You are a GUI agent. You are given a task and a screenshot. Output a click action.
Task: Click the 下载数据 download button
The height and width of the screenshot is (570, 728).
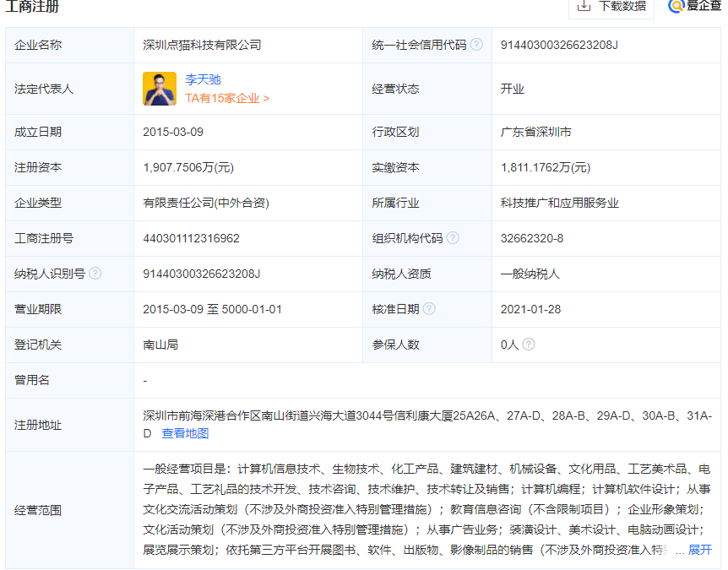pos(611,7)
